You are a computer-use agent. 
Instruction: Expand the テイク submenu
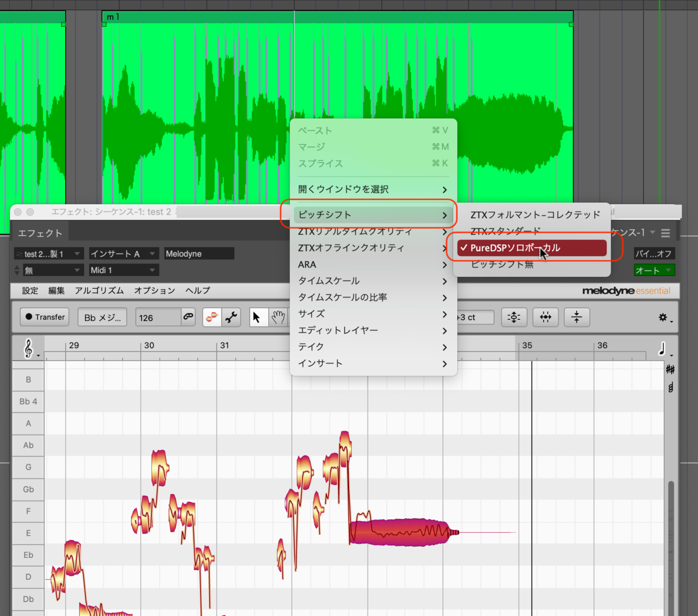coord(373,347)
